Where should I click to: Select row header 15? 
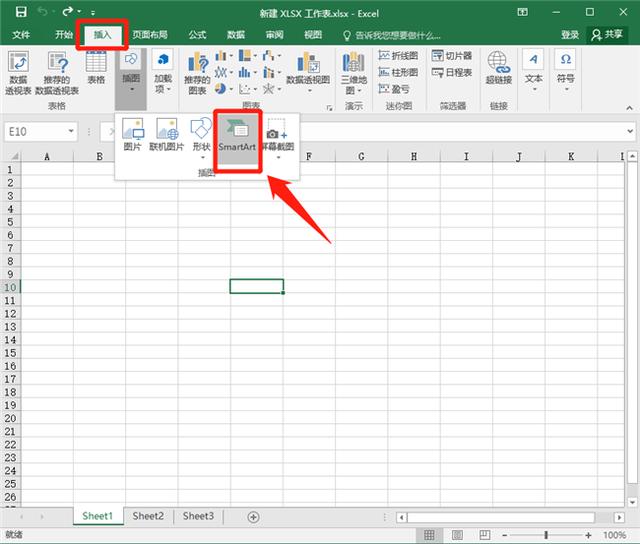tap(10, 353)
